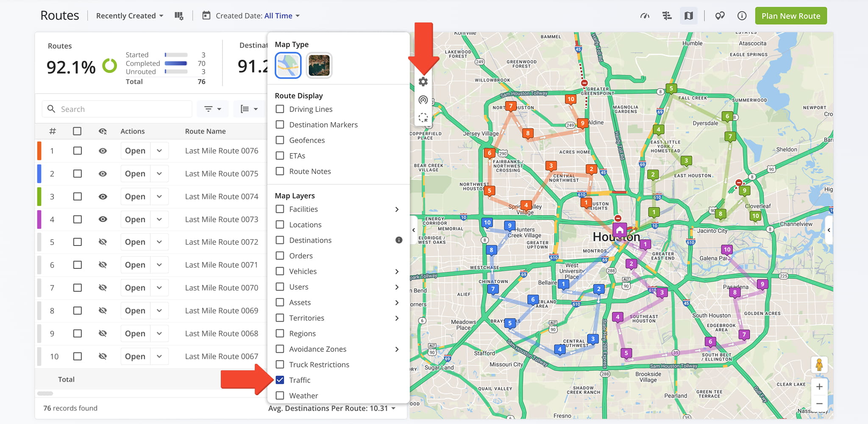
Task: Toggle the map view icon in toolbar
Action: [689, 16]
